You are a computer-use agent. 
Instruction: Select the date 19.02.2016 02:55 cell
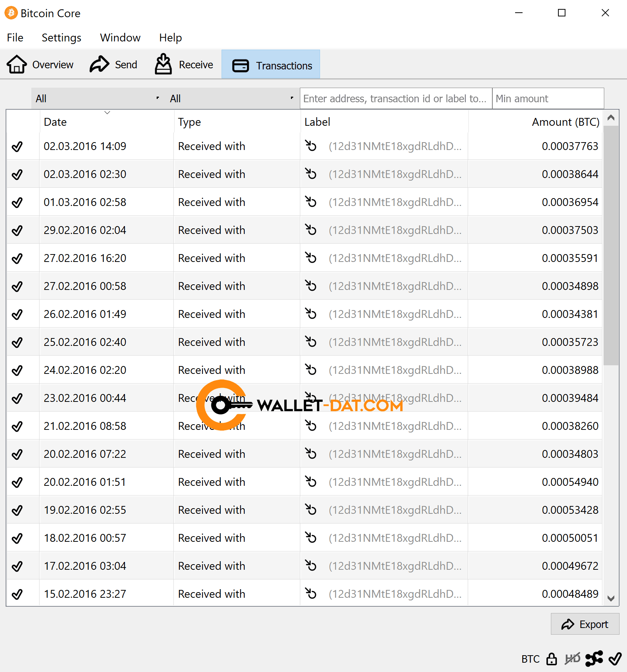coord(107,510)
